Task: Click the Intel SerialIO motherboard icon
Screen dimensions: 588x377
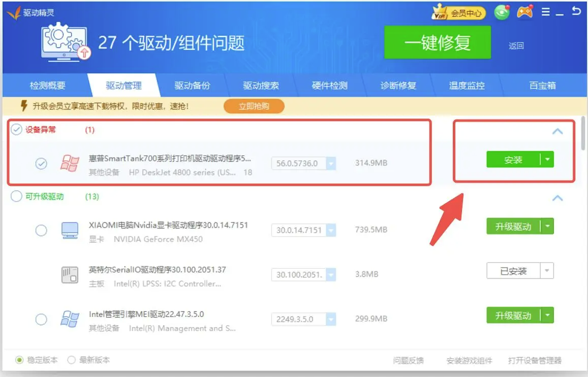Action: [69, 274]
